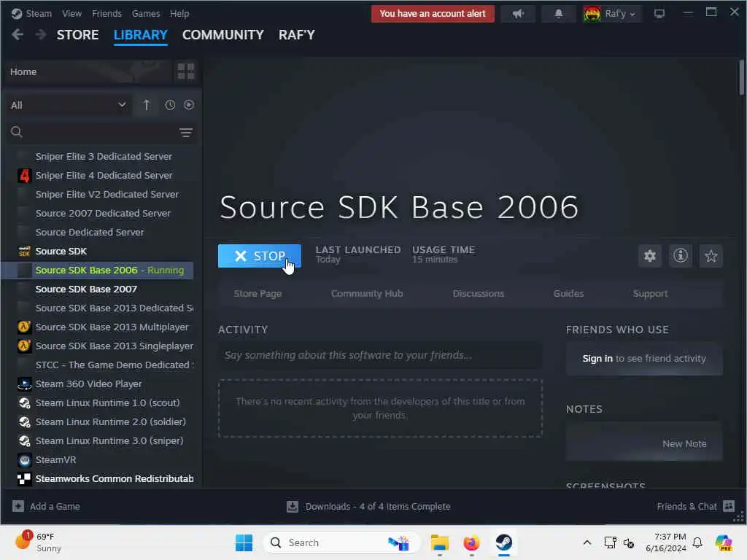Open Firefox from the taskbar
This screenshot has height=560, width=747.
[472, 542]
